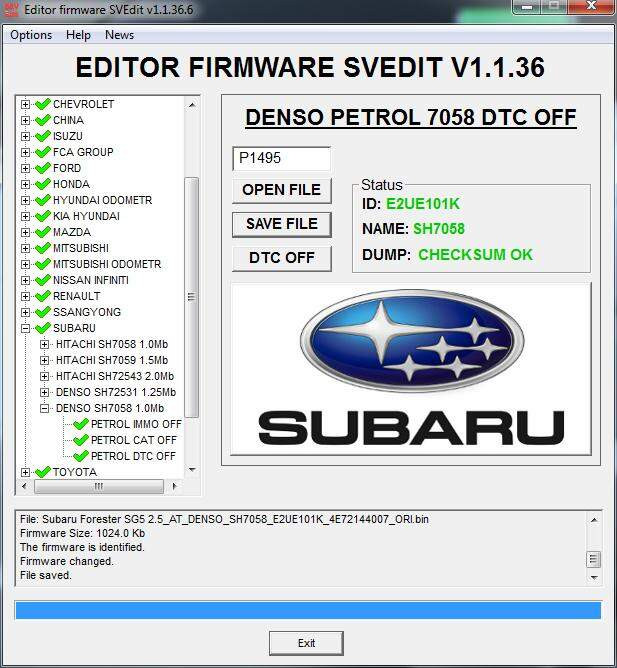This screenshot has height=668, width=617.
Task: Click the tree vertical scrollbar up arrow
Action: coord(192,104)
